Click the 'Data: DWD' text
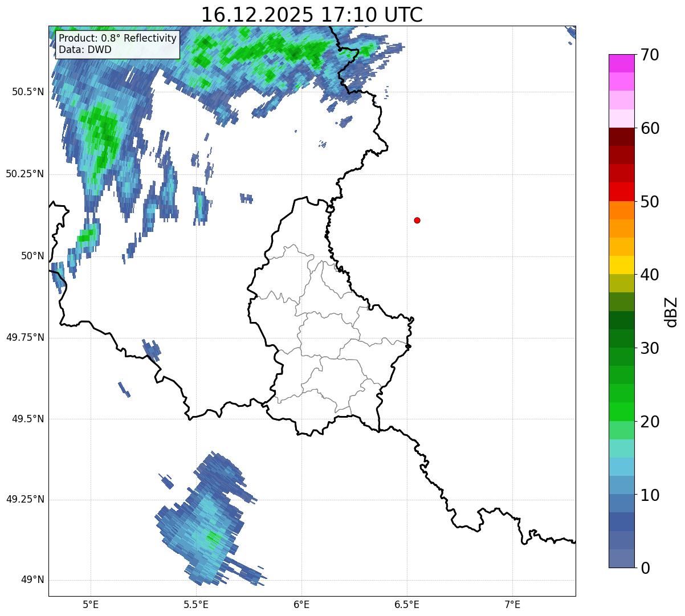Screen dimensions: 685x616 (x=85, y=50)
